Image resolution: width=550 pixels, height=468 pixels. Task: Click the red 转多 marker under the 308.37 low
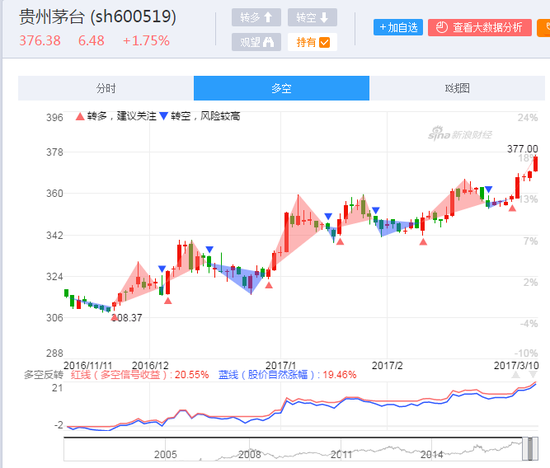[114, 318]
